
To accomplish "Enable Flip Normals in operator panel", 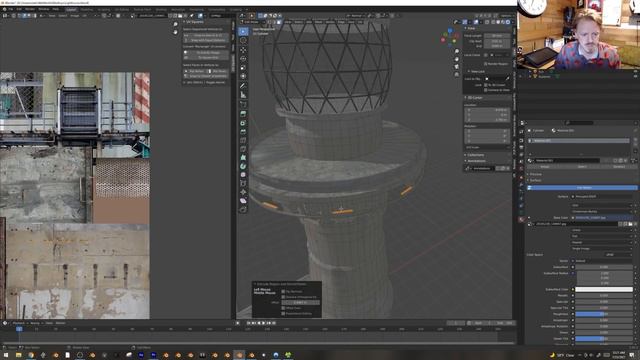I will pos(283,291).
